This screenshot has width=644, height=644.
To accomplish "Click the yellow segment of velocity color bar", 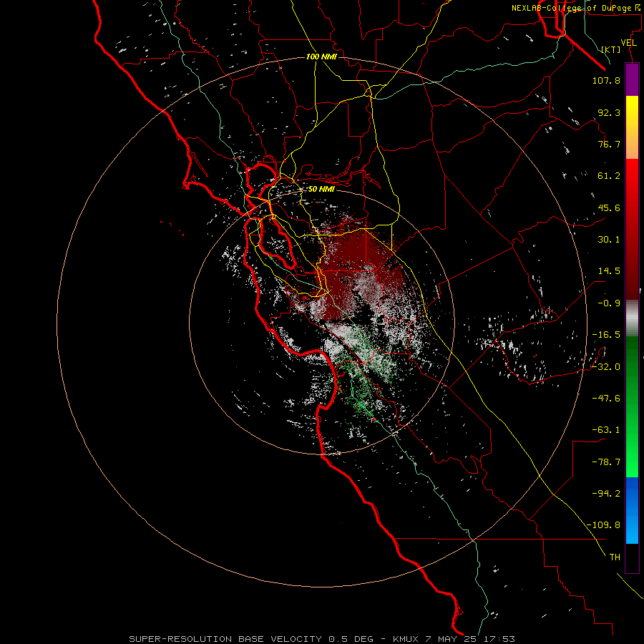I will coord(632,127).
